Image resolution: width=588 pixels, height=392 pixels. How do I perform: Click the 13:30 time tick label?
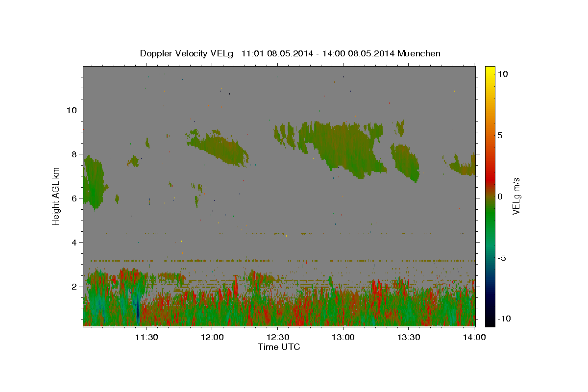click(x=409, y=337)
